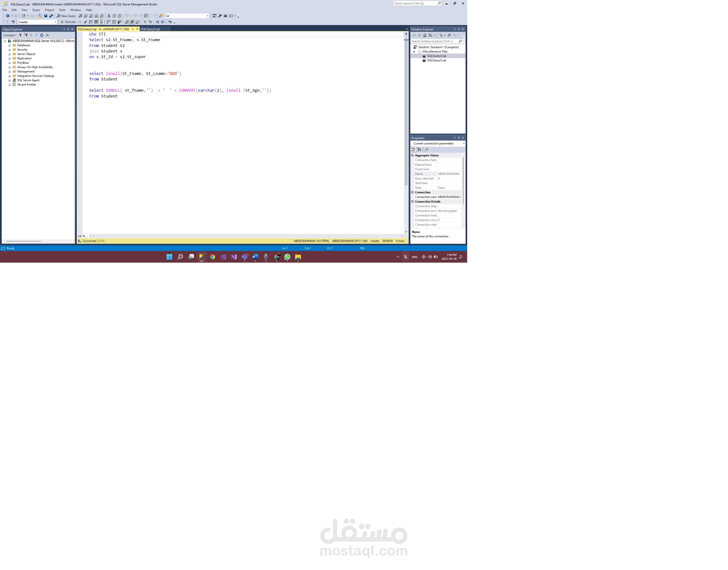
Task: Click the Cut icon on the toolbar
Action: tap(108, 16)
